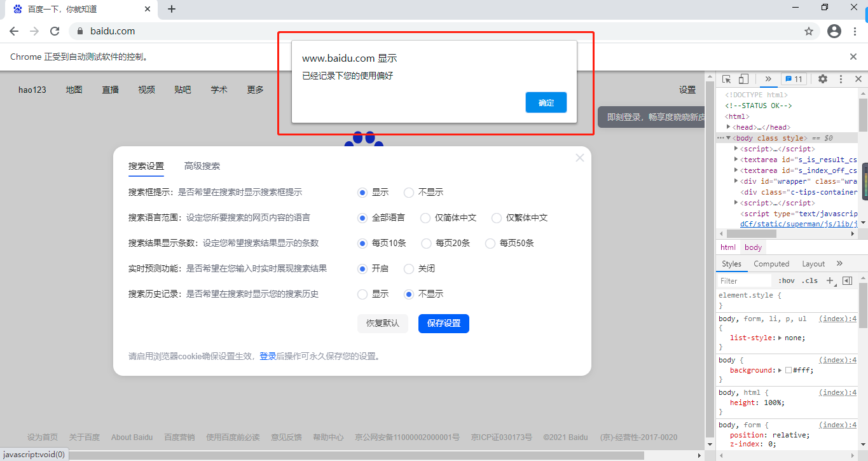Image resolution: width=868 pixels, height=461 pixels.
Task: Expand textarea s_is_result_css node
Action: click(x=736, y=160)
